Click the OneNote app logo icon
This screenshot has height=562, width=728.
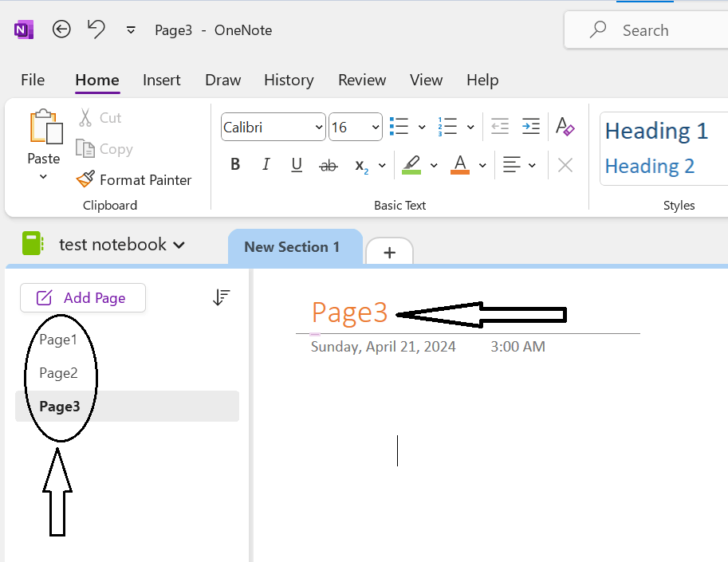(24, 29)
